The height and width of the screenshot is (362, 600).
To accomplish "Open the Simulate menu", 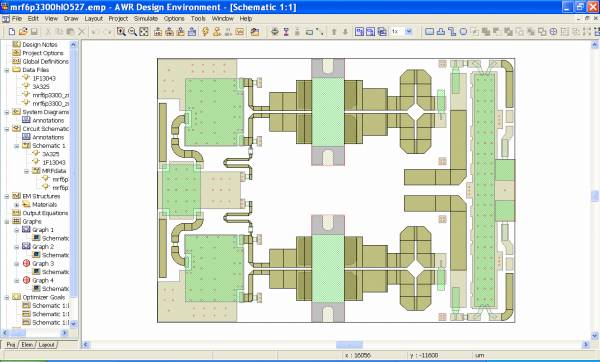I will (x=146, y=18).
